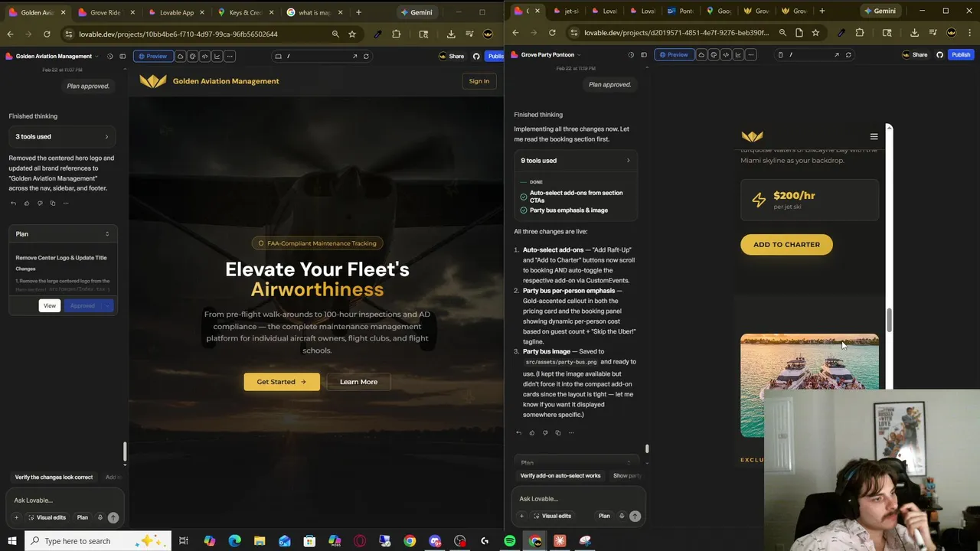
Task: Click plus attach icon in Golden Aviation chat
Action: tap(16, 517)
